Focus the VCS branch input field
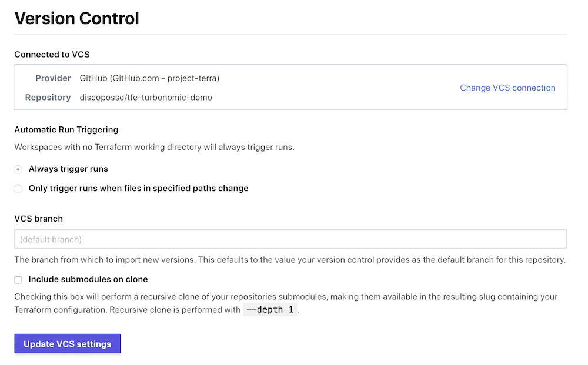588x365 pixels. (x=290, y=239)
